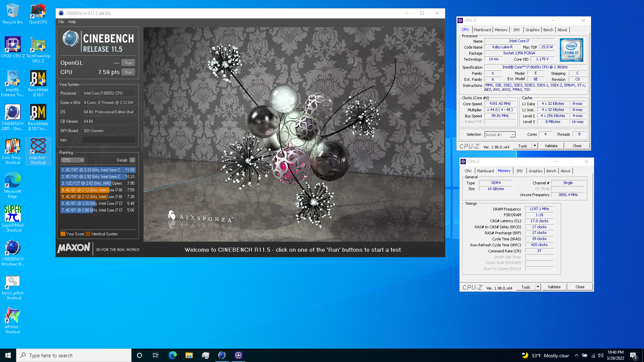Open QuickCPU desktop shortcut

click(38, 14)
